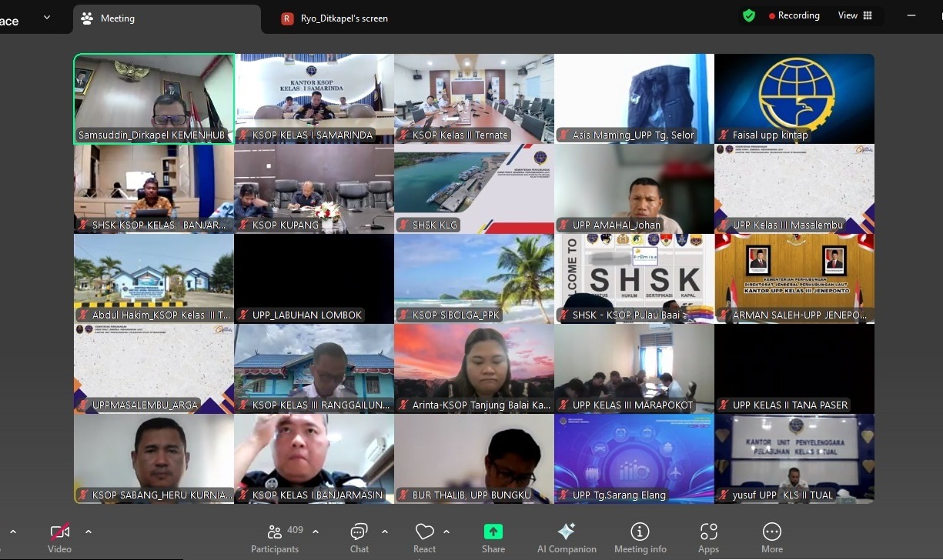
Task: Open the Chat panel
Action: pyautogui.click(x=359, y=538)
